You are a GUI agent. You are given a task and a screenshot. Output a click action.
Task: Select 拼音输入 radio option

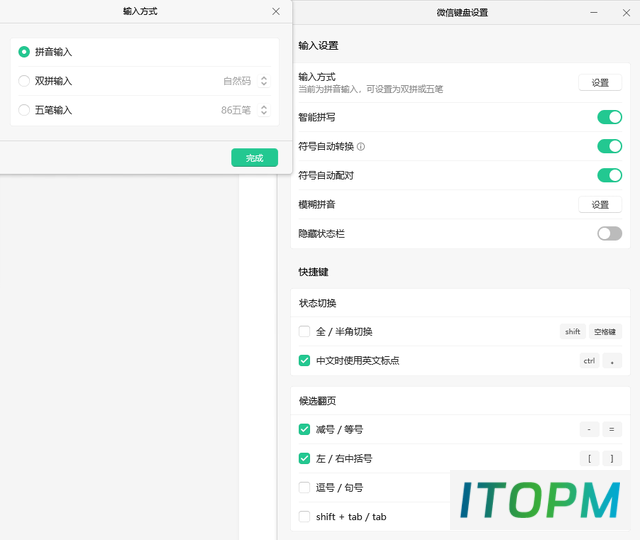[x=24, y=52]
